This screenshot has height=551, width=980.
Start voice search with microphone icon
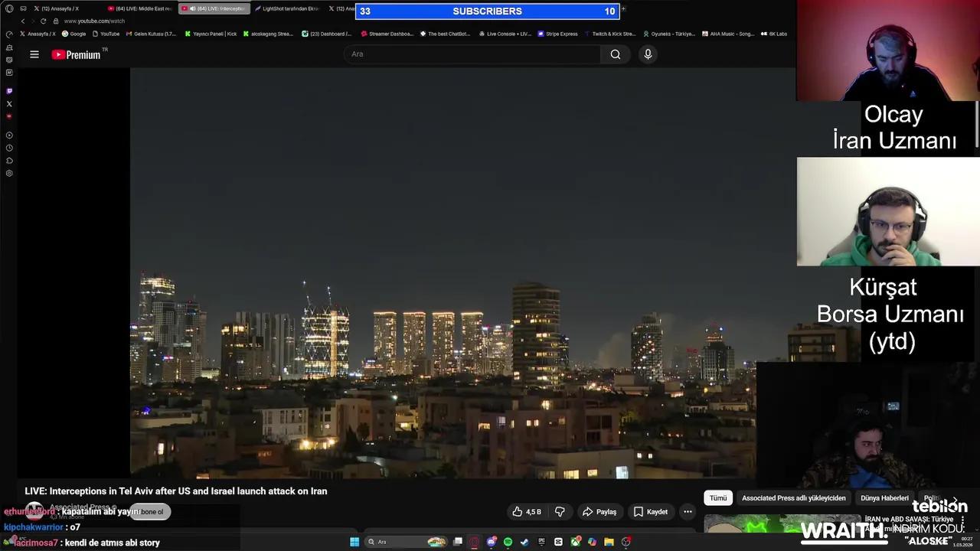tap(648, 54)
